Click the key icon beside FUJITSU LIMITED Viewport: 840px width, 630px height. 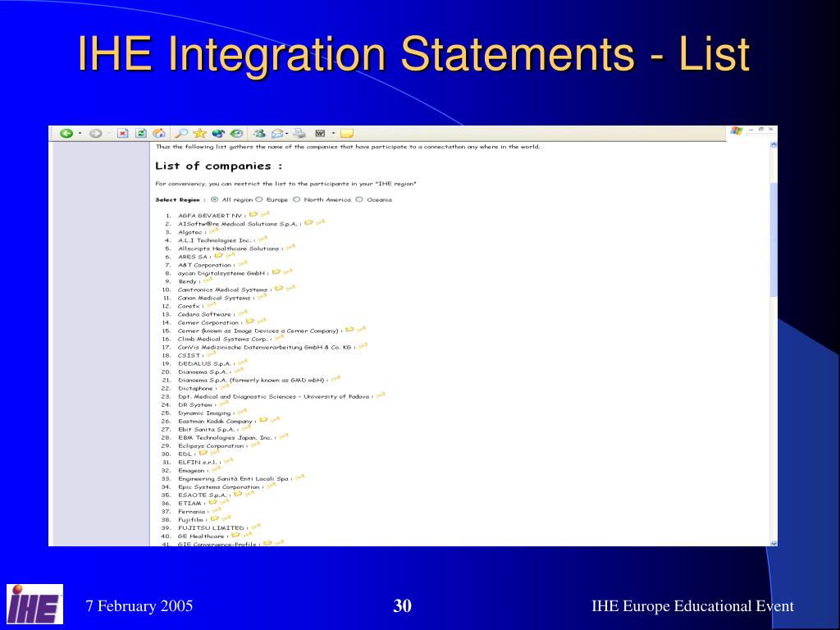[x=256, y=527]
